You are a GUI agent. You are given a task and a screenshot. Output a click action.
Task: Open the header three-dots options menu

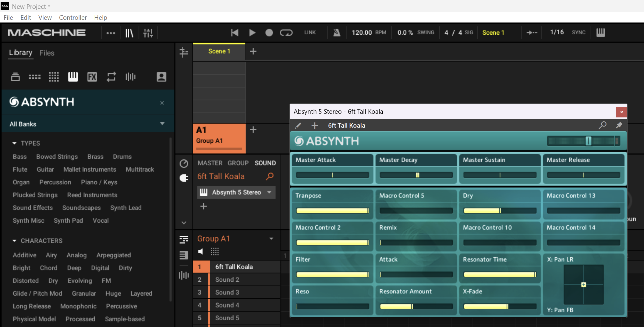(x=111, y=33)
